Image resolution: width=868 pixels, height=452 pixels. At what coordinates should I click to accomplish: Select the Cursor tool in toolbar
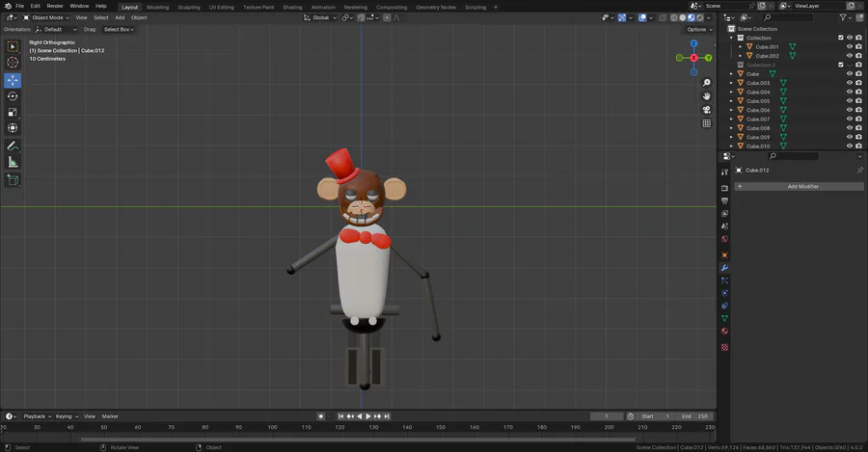pos(13,63)
